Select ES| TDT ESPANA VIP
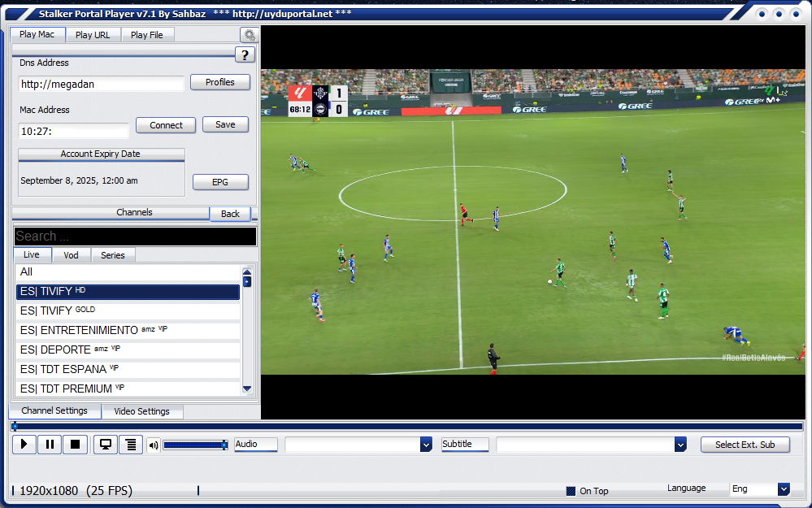The image size is (812, 508). [x=128, y=369]
